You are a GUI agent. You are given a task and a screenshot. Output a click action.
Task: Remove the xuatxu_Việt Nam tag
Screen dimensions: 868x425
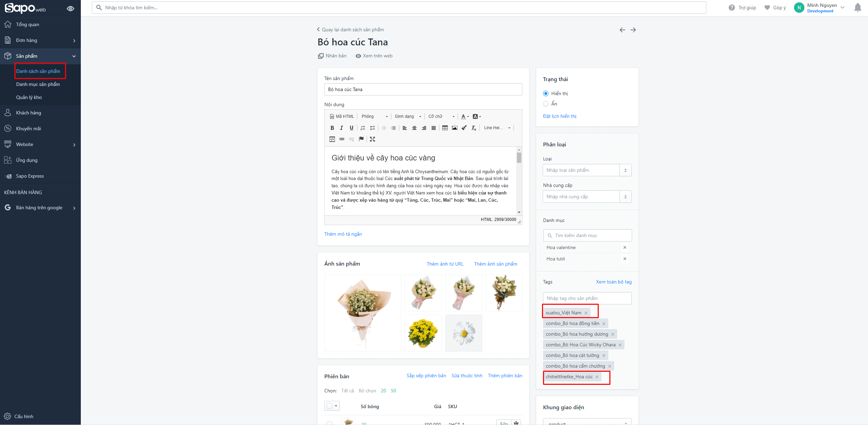[x=586, y=313]
